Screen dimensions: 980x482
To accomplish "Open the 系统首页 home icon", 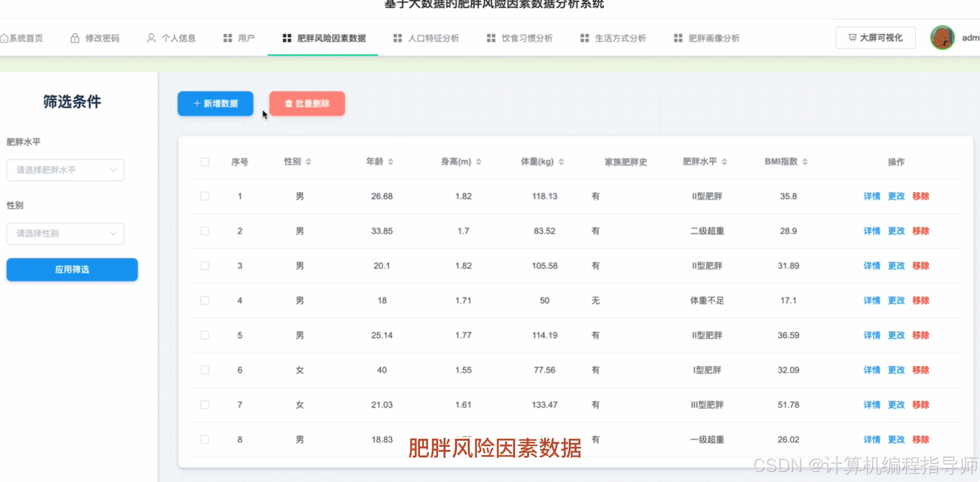I will click(5, 38).
